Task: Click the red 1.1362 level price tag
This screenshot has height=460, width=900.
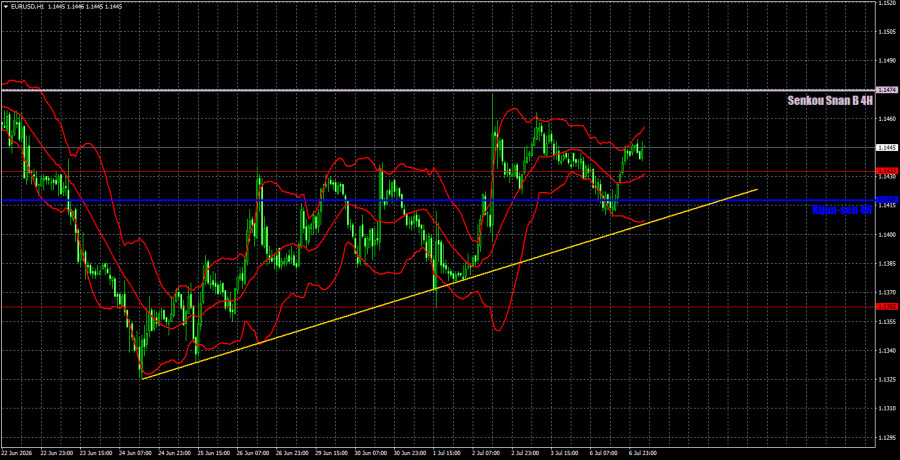Action: [885, 307]
